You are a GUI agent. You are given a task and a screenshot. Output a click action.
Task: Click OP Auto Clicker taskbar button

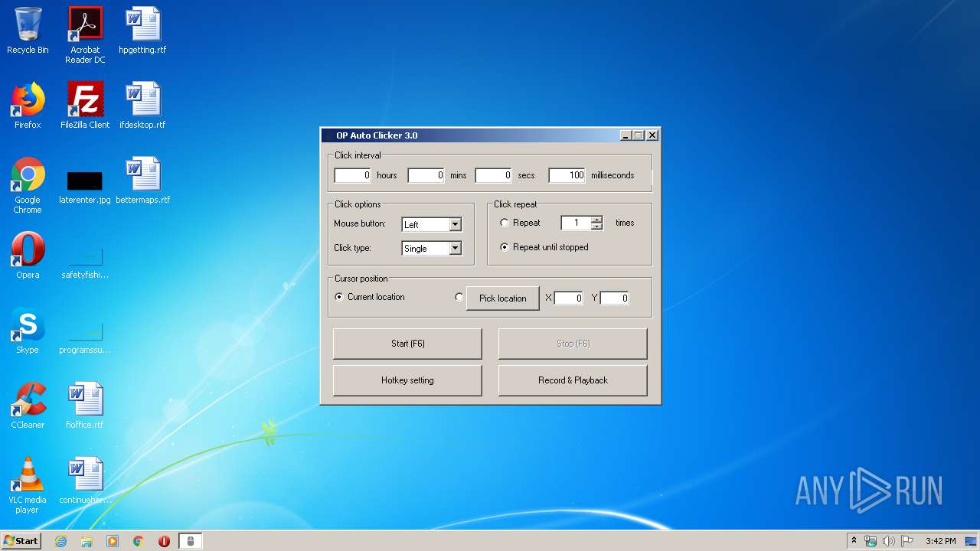191,541
